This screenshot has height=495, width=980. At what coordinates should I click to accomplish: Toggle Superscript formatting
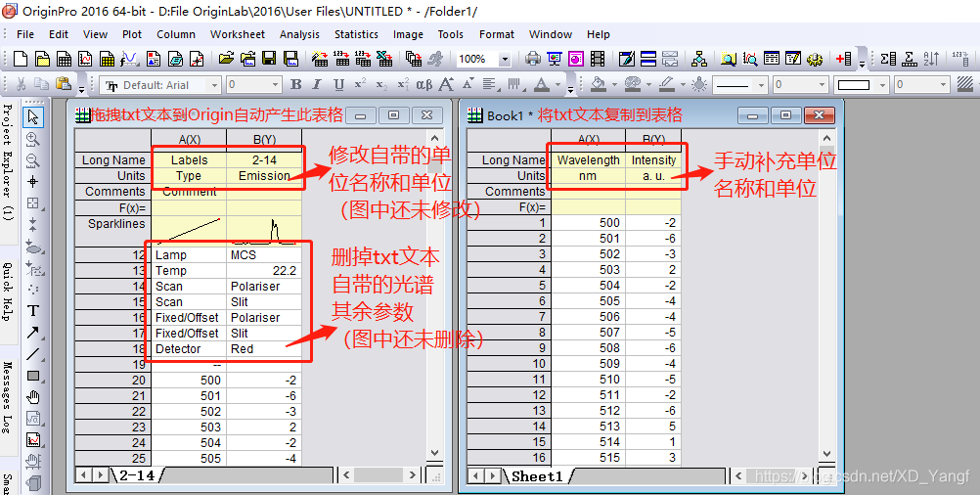(x=360, y=84)
